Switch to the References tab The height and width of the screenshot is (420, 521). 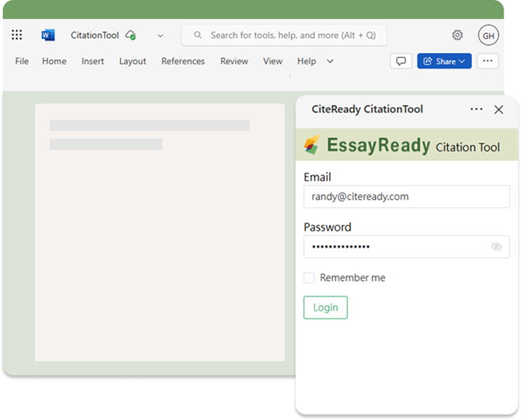click(183, 61)
